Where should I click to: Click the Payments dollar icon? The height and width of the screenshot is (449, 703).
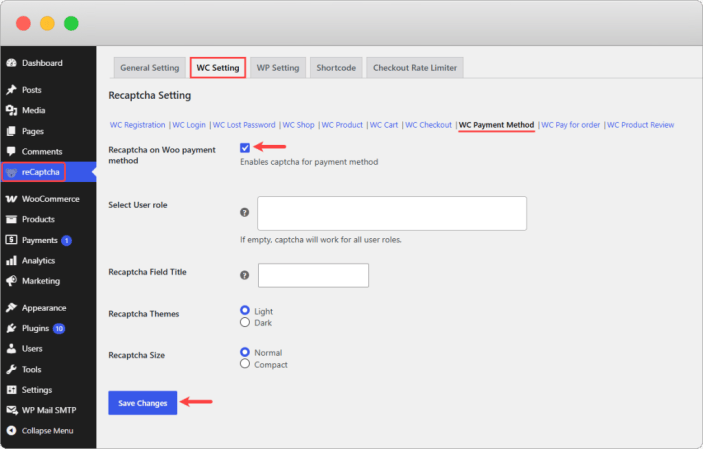[11, 240]
